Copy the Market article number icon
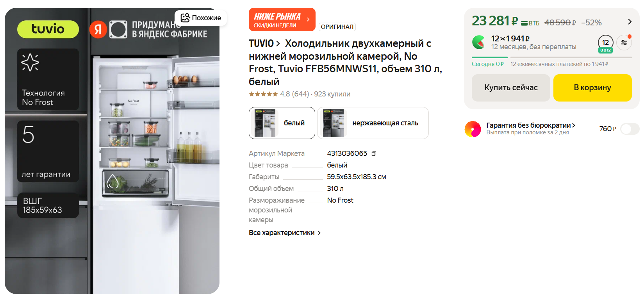 click(374, 154)
